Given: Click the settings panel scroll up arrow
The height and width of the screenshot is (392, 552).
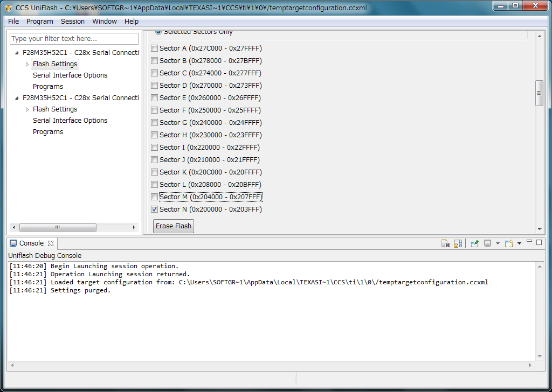Looking at the screenshot, I should (539, 36).
